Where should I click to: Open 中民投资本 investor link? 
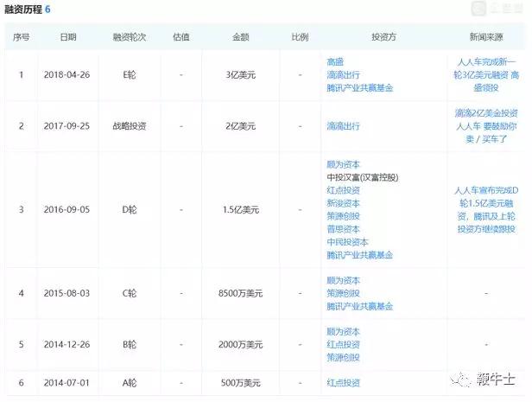(347, 242)
